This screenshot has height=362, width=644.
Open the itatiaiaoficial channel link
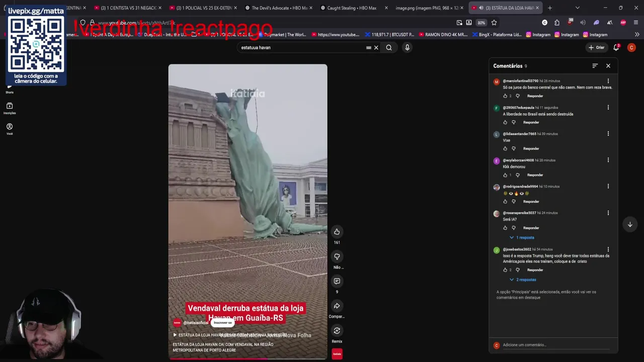[196, 323]
